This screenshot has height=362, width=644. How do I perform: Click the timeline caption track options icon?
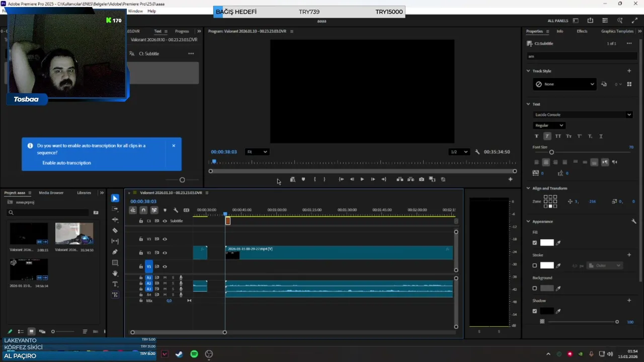(186, 210)
